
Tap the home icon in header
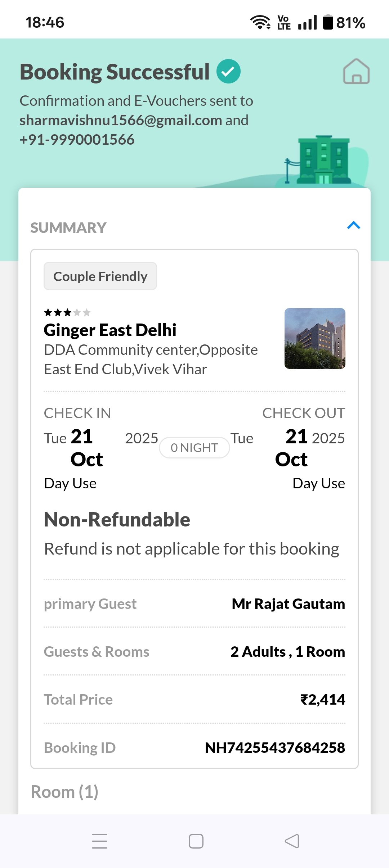356,72
